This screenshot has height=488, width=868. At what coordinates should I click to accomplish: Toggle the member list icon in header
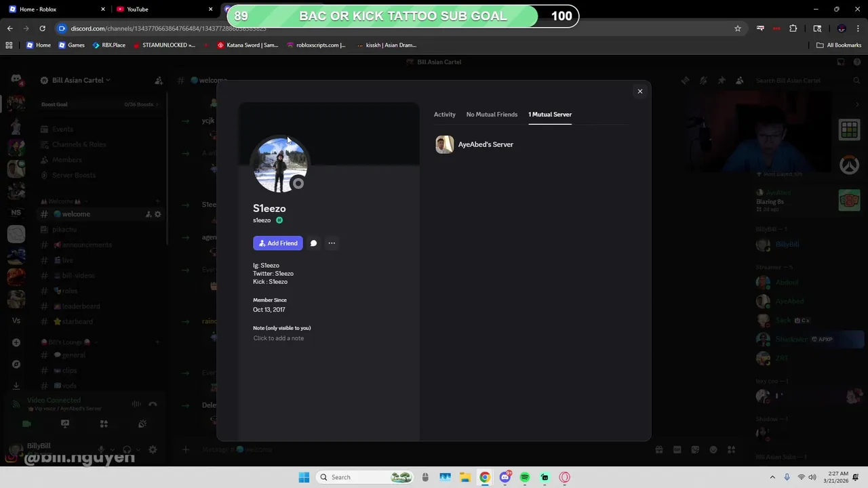pyautogui.click(x=740, y=81)
